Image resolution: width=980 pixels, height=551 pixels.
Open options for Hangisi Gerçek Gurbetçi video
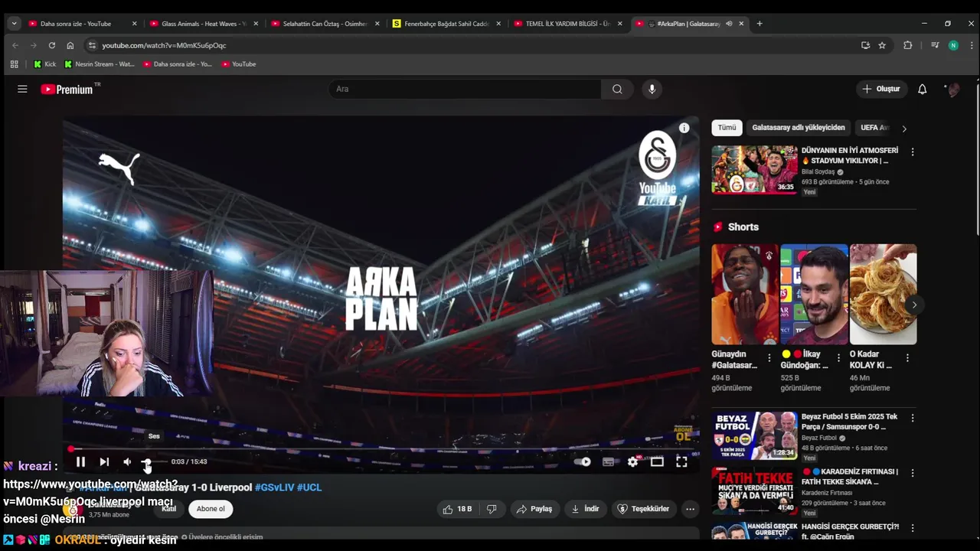[x=912, y=528]
